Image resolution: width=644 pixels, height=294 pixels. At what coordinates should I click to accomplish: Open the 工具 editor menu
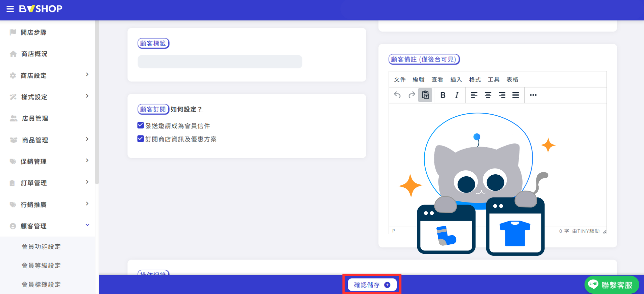494,79
